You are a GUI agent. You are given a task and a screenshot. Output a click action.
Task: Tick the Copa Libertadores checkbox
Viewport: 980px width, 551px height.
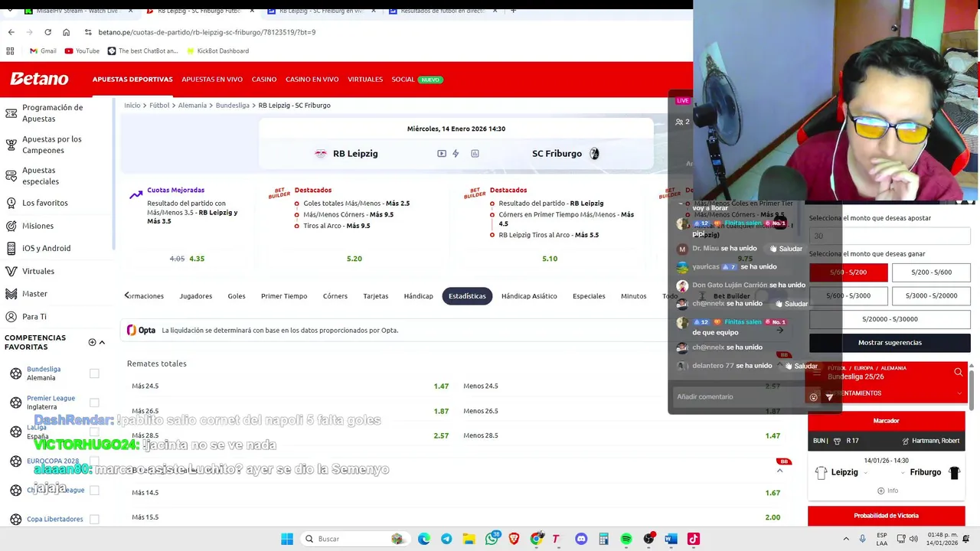coord(94,519)
